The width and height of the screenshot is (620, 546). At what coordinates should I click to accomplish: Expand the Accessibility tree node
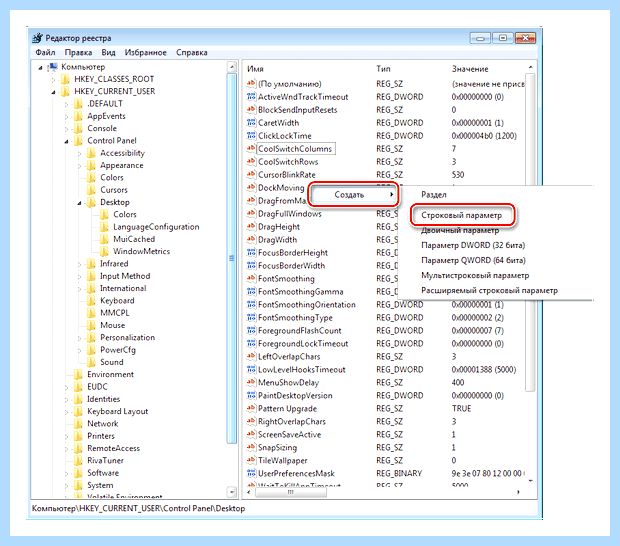coord(79,153)
